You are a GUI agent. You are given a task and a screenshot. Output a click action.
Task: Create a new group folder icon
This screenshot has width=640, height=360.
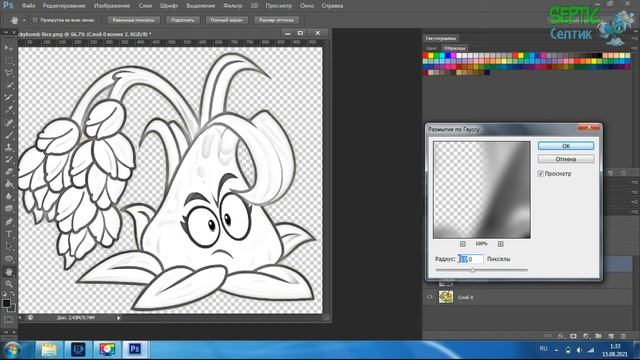pyautogui.click(x=598, y=336)
